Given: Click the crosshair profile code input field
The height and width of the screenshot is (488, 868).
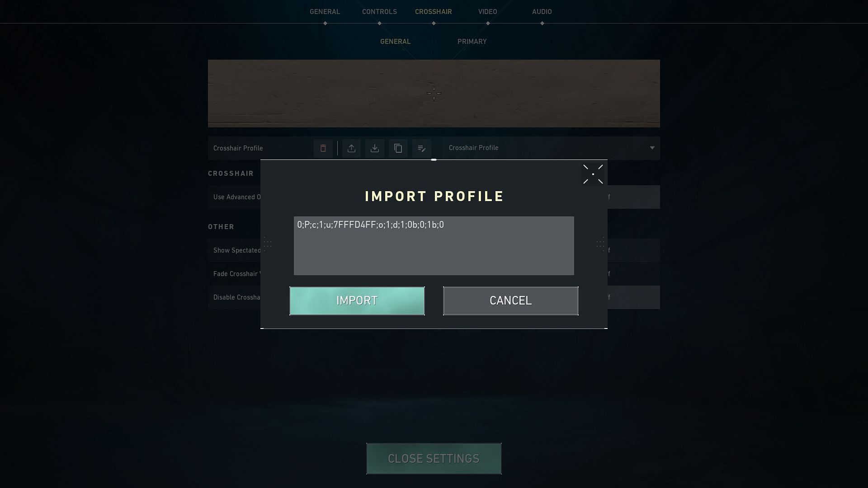Looking at the screenshot, I should [x=434, y=245].
